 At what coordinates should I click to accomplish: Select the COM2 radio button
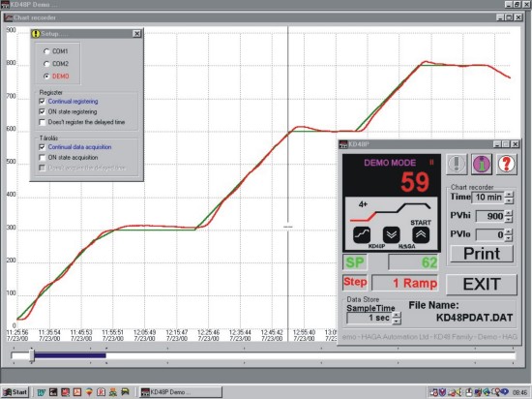tap(46, 64)
